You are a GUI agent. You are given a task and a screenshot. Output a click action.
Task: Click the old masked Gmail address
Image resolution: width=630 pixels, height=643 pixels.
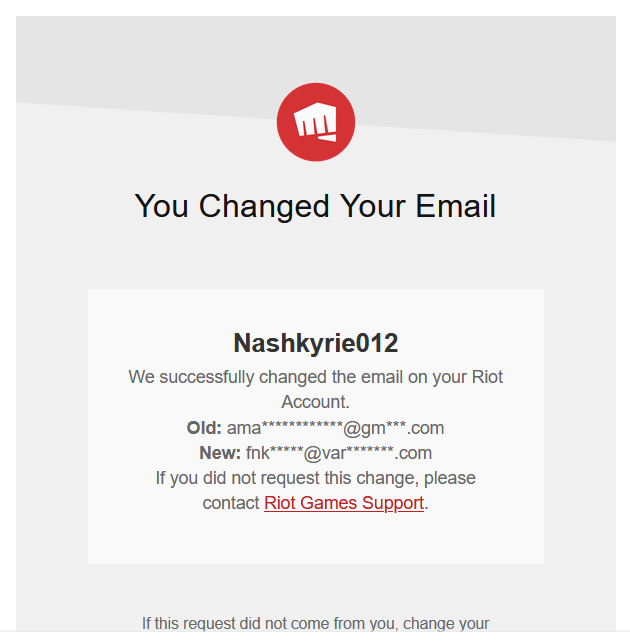point(335,428)
